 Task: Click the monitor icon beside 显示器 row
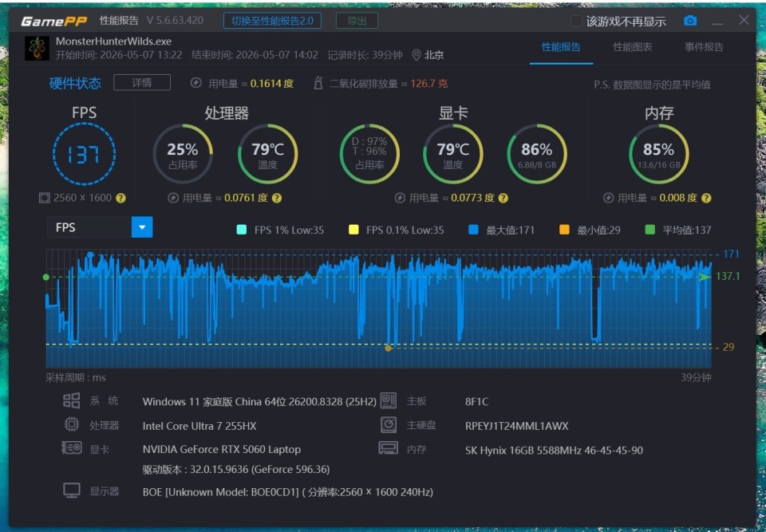[72, 491]
